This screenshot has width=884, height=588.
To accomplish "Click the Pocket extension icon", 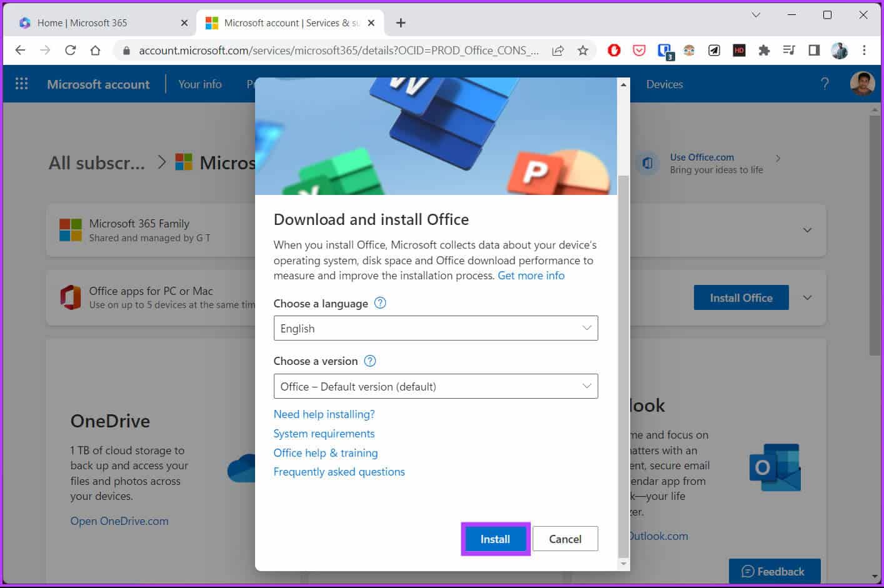I will pyautogui.click(x=639, y=50).
